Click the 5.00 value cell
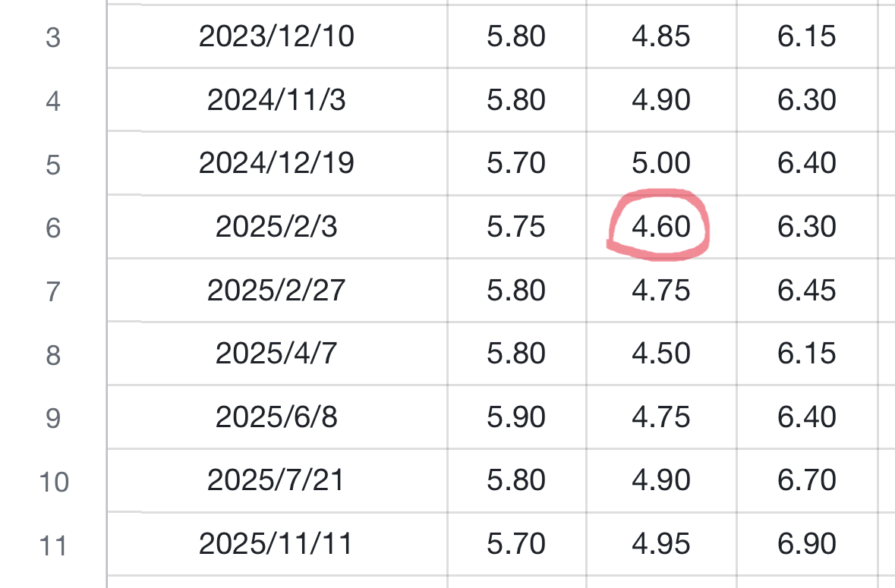The height and width of the screenshot is (588, 895). 660,163
